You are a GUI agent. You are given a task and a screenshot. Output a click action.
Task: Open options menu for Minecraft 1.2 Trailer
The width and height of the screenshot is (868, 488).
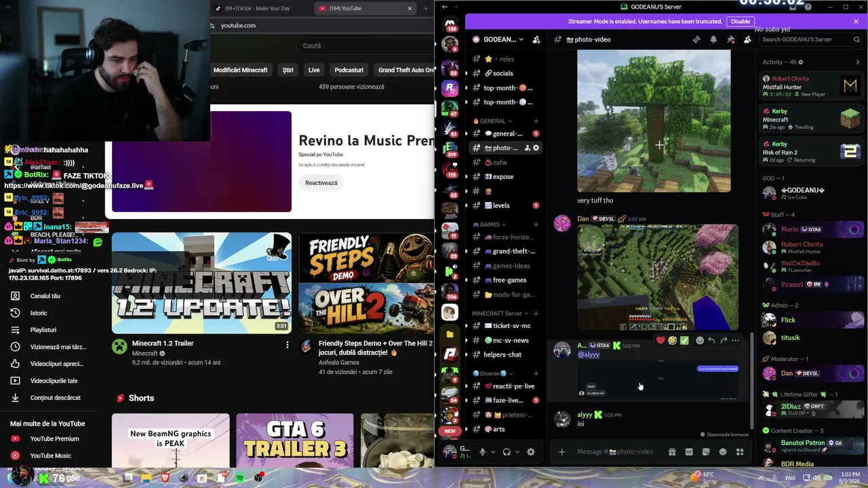pyautogui.click(x=287, y=346)
